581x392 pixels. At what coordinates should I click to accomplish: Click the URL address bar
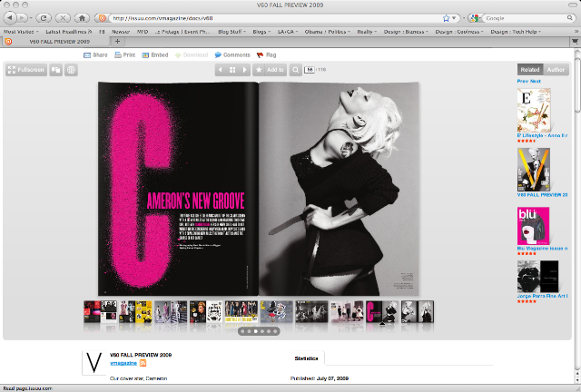tap(276, 18)
